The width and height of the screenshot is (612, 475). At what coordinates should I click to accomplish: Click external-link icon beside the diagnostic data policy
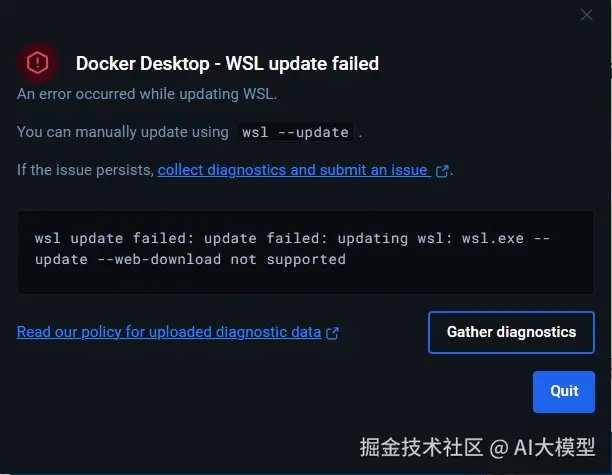332,333
